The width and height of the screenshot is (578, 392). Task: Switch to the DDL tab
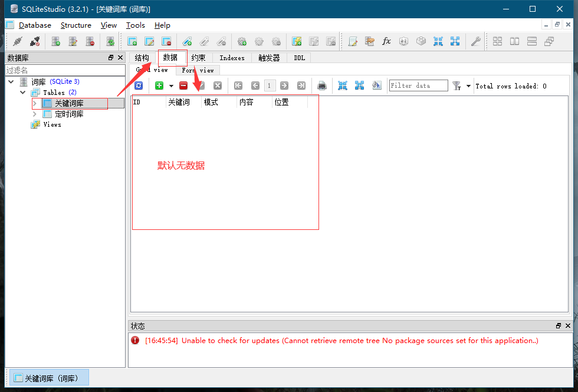[x=300, y=58]
